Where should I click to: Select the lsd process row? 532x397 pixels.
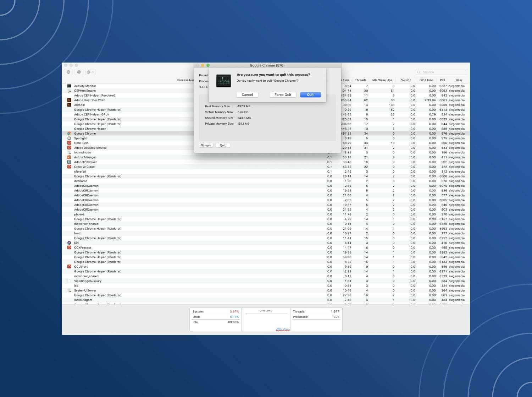click(x=266, y=286)
